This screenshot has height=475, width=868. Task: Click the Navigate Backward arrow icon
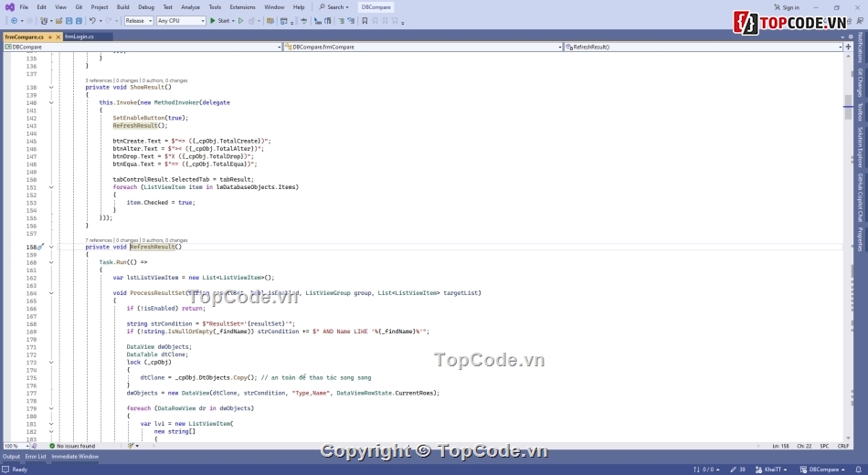click(14, 20)
